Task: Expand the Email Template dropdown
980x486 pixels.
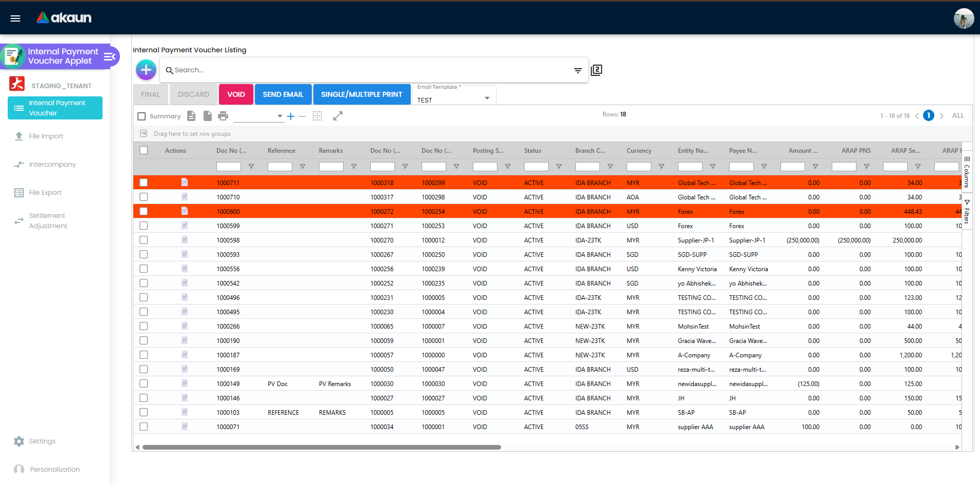Action: pos(487,98)
